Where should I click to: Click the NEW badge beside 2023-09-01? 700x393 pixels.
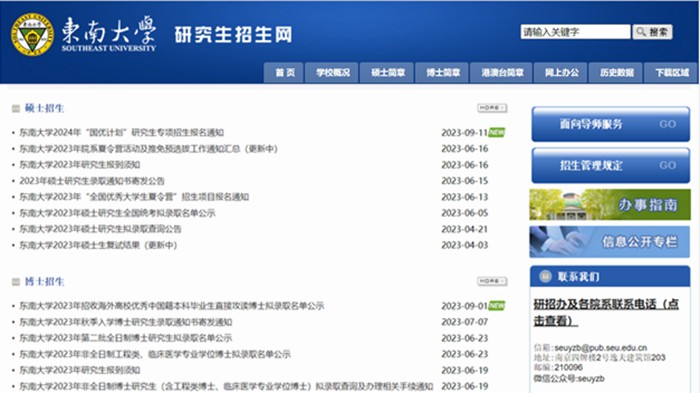(496, 306)
